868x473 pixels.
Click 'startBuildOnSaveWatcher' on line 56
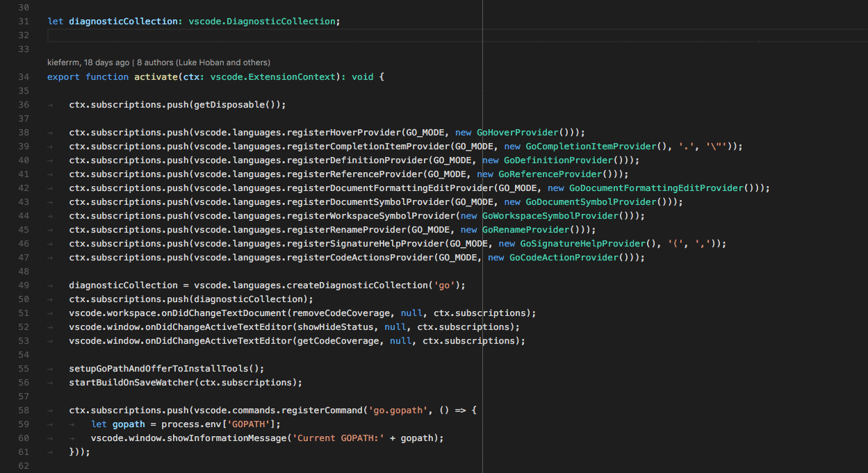[131, 382]
